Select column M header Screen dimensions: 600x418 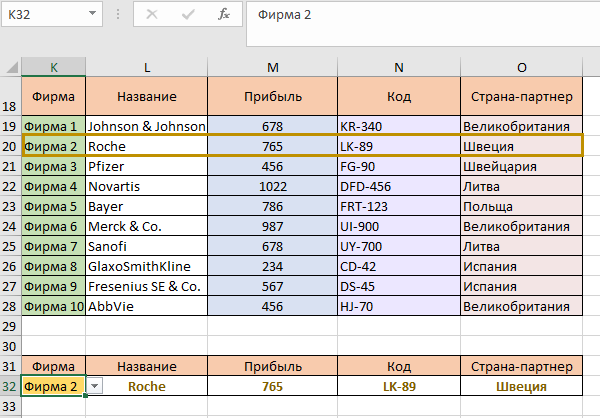pyautogui.click(x=272, y=67)
